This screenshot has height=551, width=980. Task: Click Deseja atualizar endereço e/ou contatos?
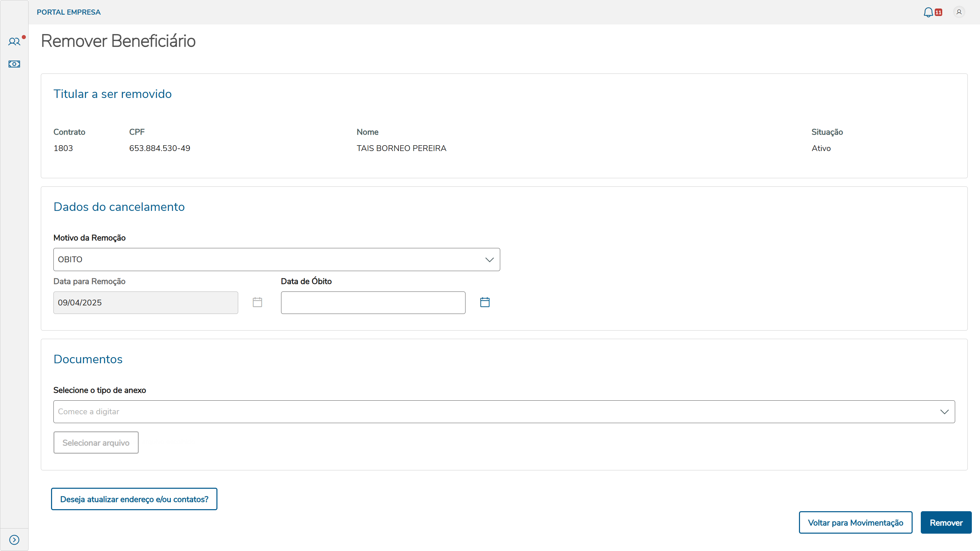pos(134,499)
